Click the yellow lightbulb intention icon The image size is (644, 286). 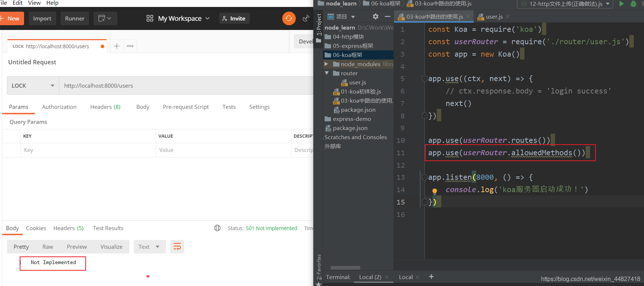[x=434, y=191]
